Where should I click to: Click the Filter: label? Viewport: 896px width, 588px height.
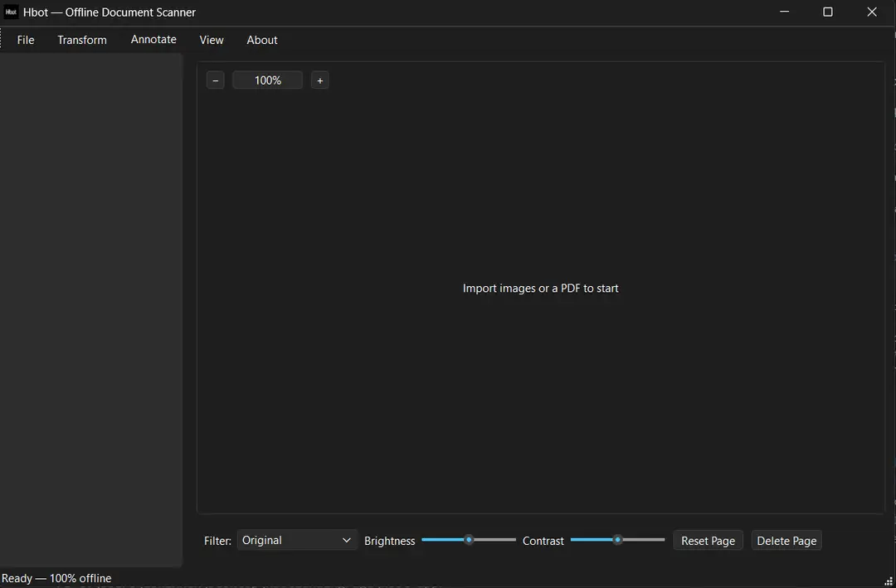(217, 541)
